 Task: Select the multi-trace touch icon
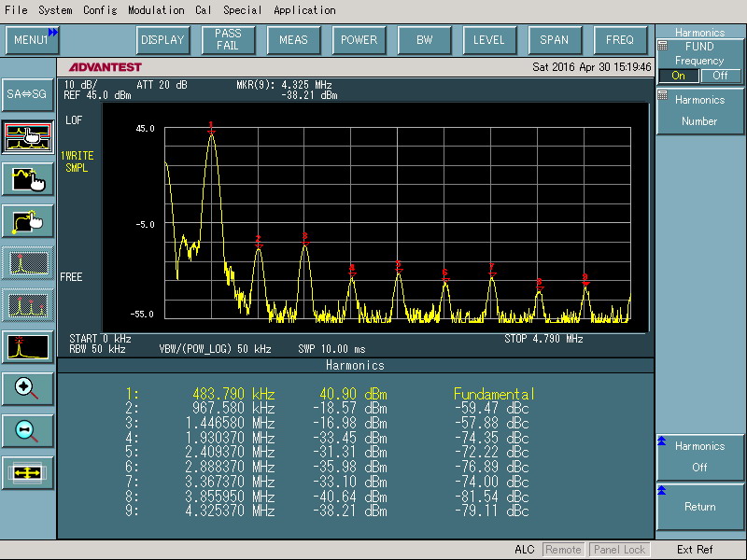[x=27, y=136]
